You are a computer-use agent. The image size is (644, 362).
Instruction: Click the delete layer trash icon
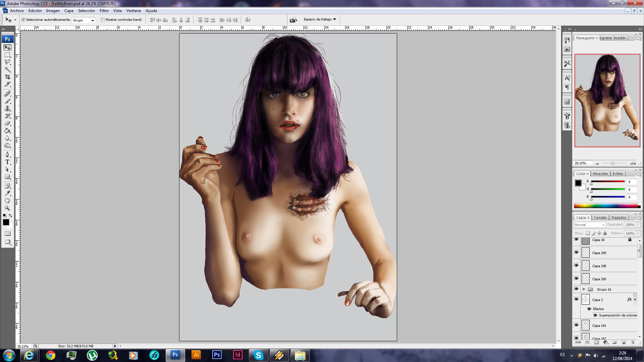633,342
